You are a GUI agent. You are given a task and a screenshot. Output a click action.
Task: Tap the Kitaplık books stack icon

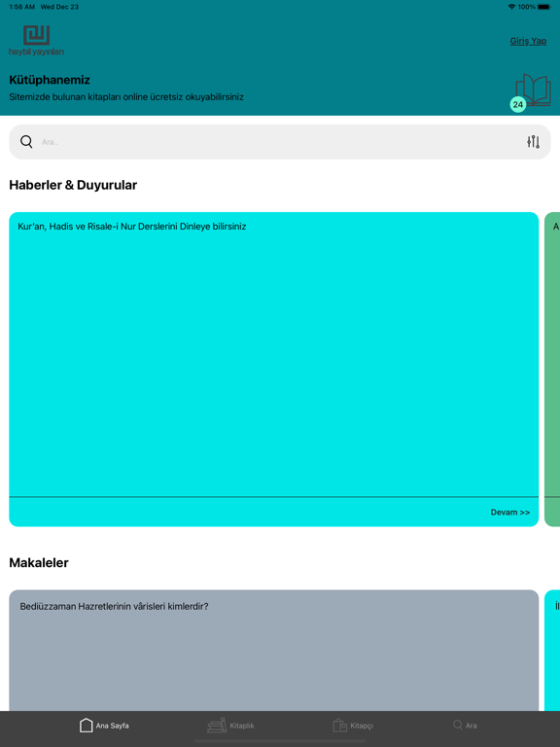click(x=217, y=725)
